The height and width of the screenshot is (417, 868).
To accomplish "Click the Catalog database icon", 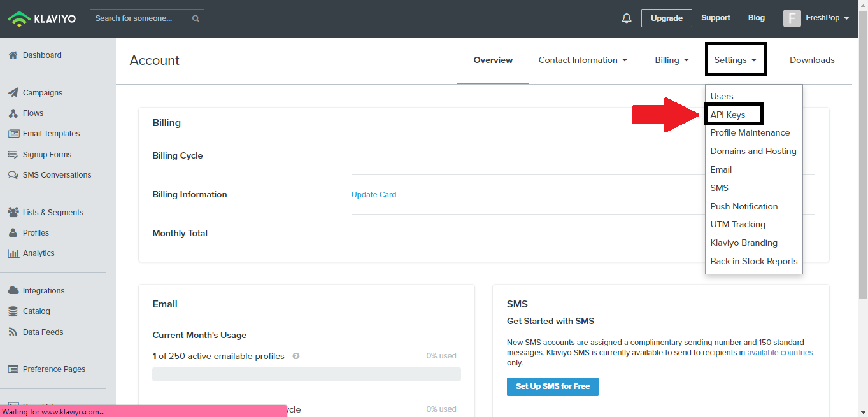I will (x=13, y=311).
